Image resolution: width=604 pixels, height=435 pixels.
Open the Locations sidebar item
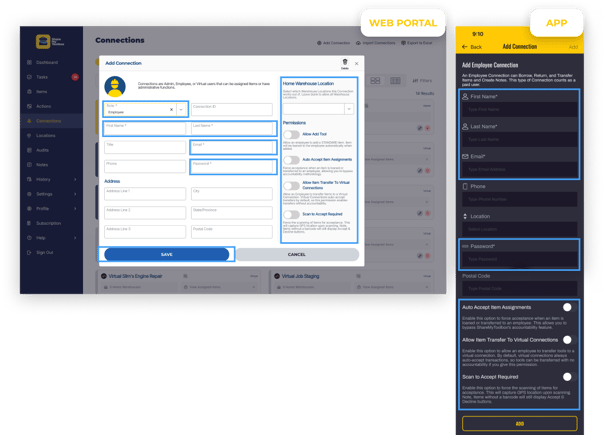[27, 134]
